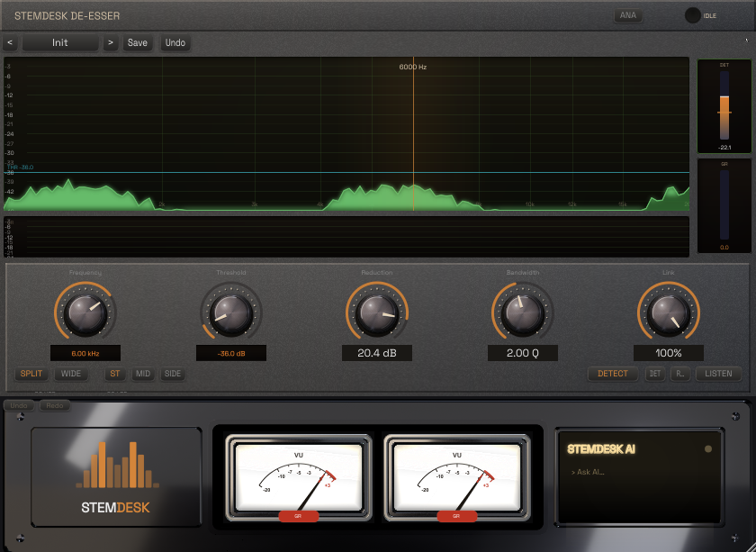Click the Ask AI prompt field
Screen dimensions: 756x552
[588, 473]
